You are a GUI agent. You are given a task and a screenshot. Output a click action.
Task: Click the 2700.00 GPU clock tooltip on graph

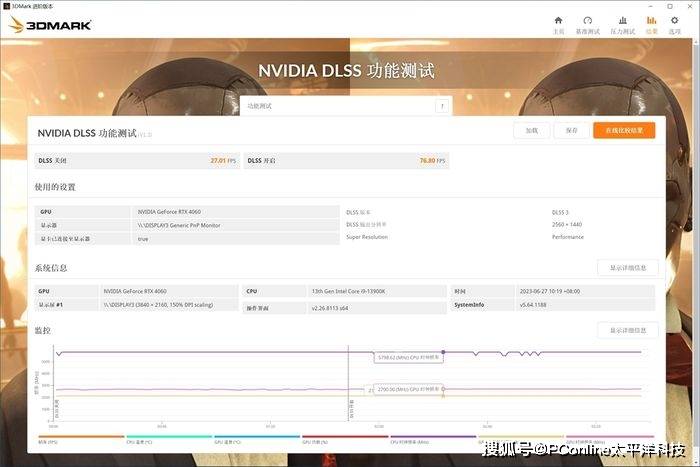click(408, 389)
